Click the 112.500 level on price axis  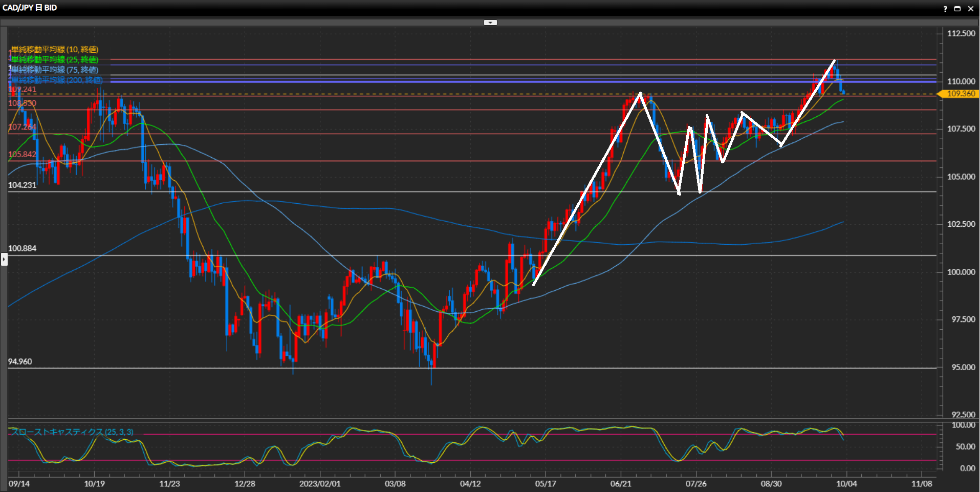click(961, 34)
